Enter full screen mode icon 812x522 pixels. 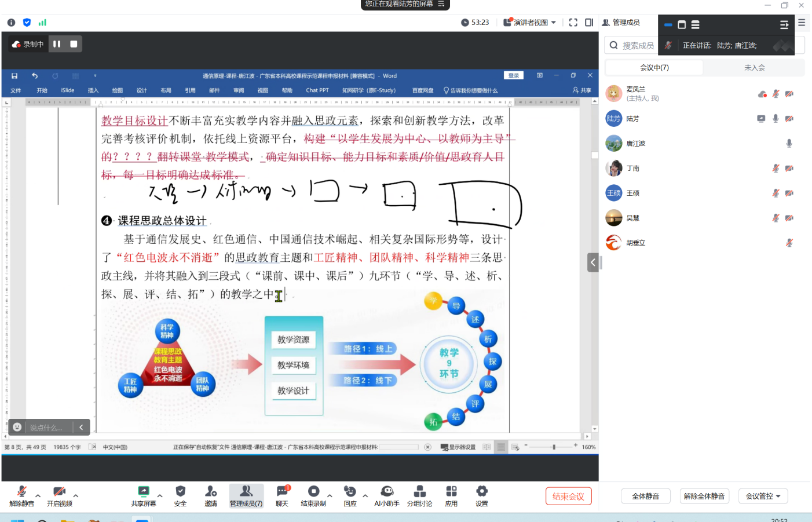573,23
